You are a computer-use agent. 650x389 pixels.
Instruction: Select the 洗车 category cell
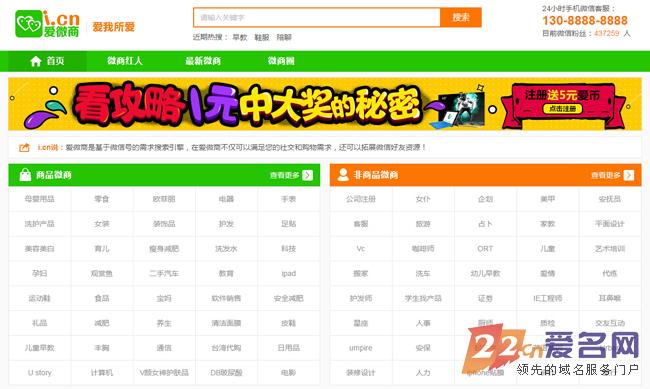pyautogui.click(x=423, y=274)
